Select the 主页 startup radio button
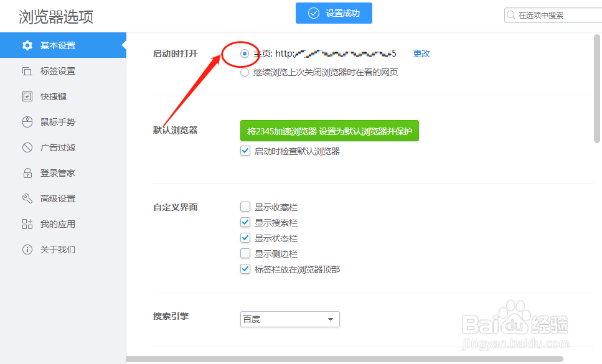The height and width of the screenshot is (364, 602). click(245, 54)
